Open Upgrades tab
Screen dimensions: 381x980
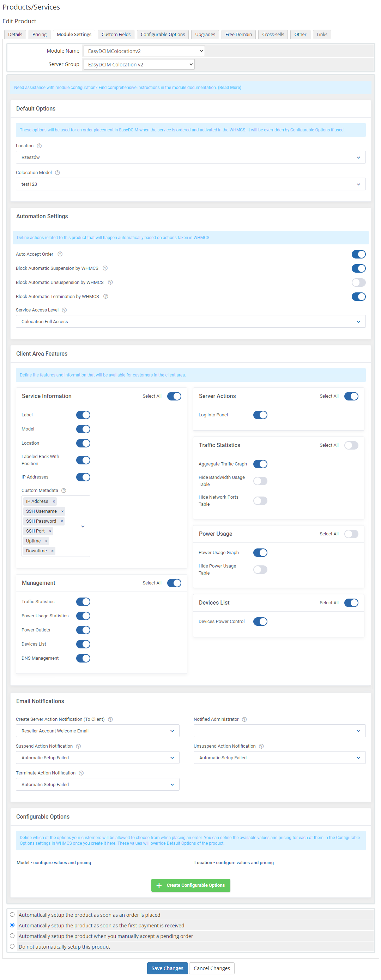[205, 34]
